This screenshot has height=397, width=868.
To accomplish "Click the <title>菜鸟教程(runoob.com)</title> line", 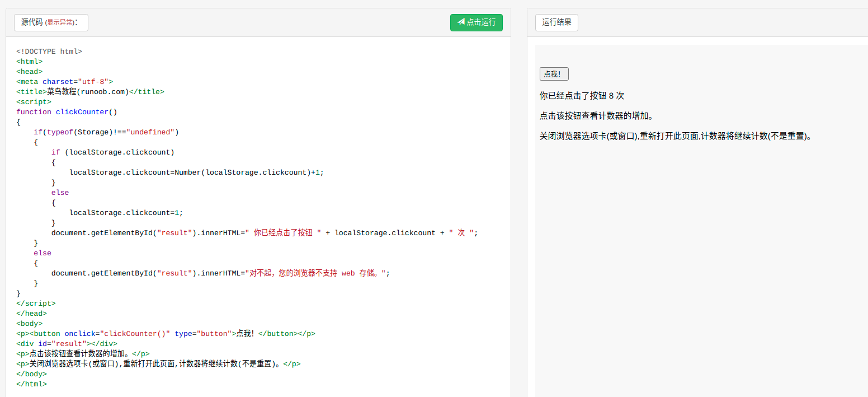I will [90, 92].
